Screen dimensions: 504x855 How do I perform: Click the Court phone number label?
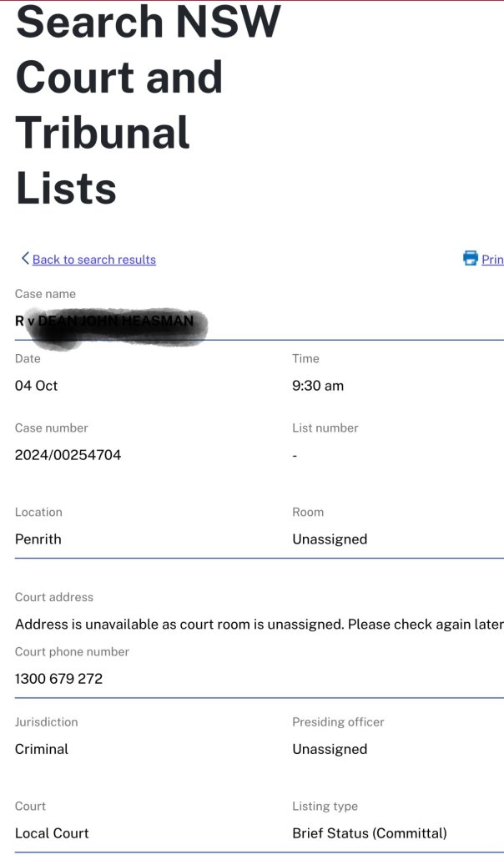(x=73, y=651)
